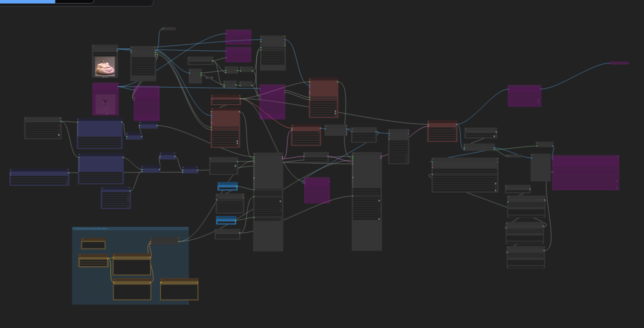The width and height of the screenshot is (644, 328).
Task: Select the lower blue highlighted node
Action: (226, 220)
